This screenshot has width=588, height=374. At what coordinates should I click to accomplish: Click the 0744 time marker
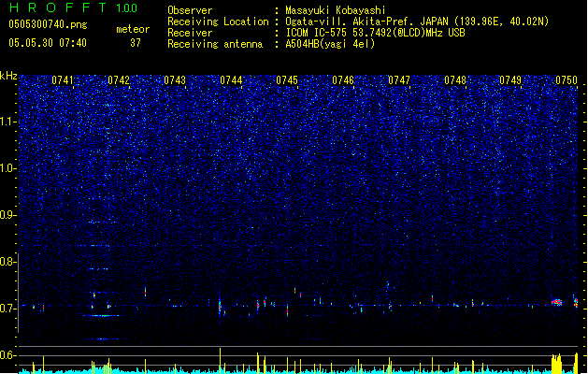231,80
